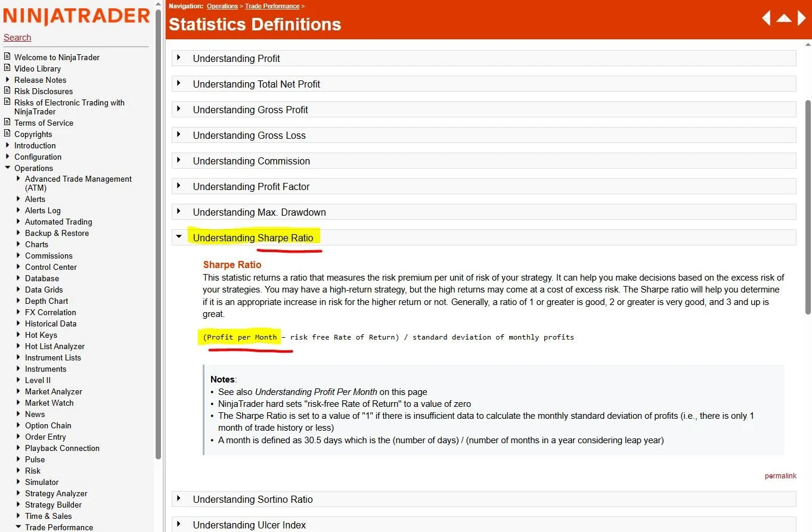Open Control Center topic
The width and height of the screenshot is (812, 532).
pos(51,267)
